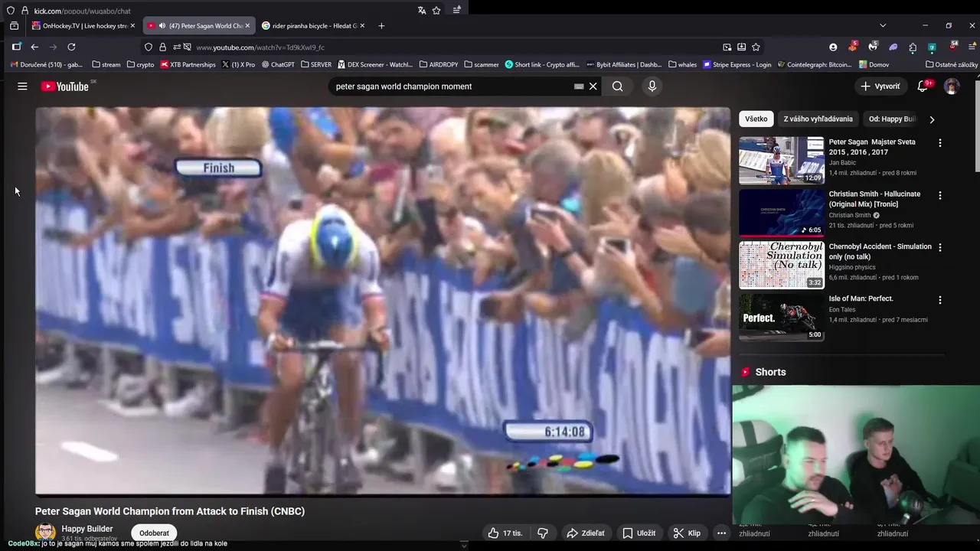Open the Christian Smith Hallucinate video title
The image size is (980, 551).
point(874,199)
